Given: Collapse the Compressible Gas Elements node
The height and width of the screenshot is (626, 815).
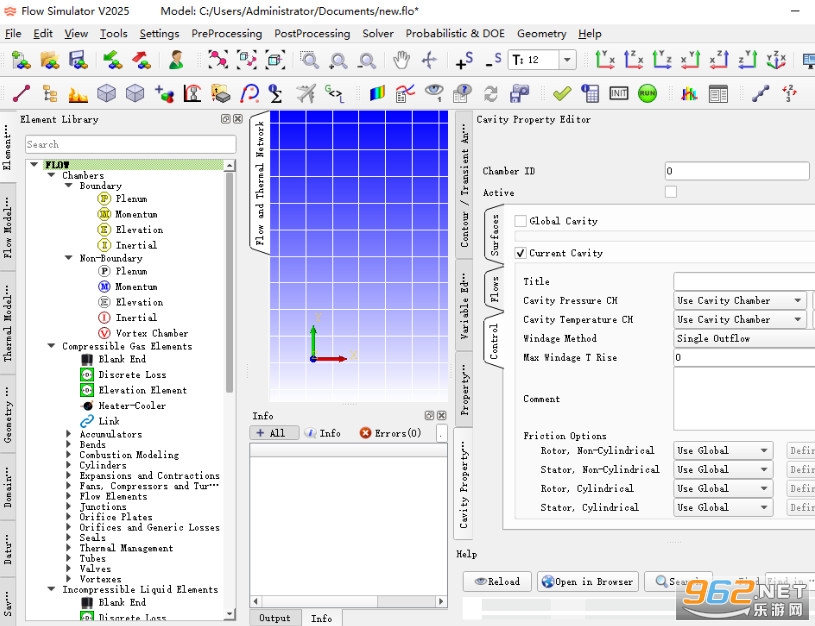Looking at the screenshot, I should pos(51,346).
